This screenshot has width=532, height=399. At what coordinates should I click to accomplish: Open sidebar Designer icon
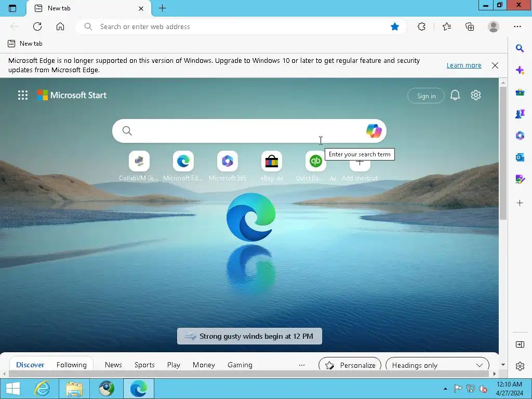(x=520, y=179)
